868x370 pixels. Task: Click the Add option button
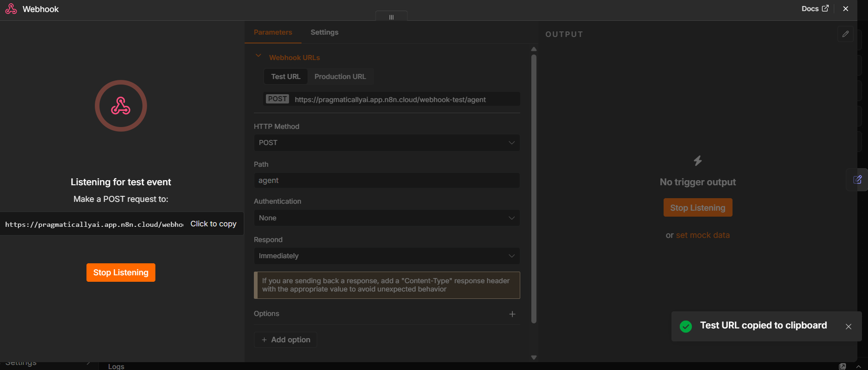pyautogui.click(x=285, y=340)
